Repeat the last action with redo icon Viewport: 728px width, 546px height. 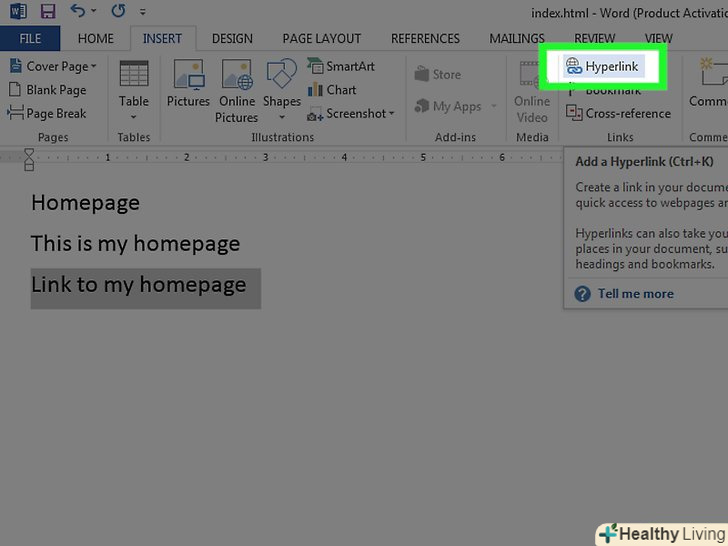coord(118,10)
